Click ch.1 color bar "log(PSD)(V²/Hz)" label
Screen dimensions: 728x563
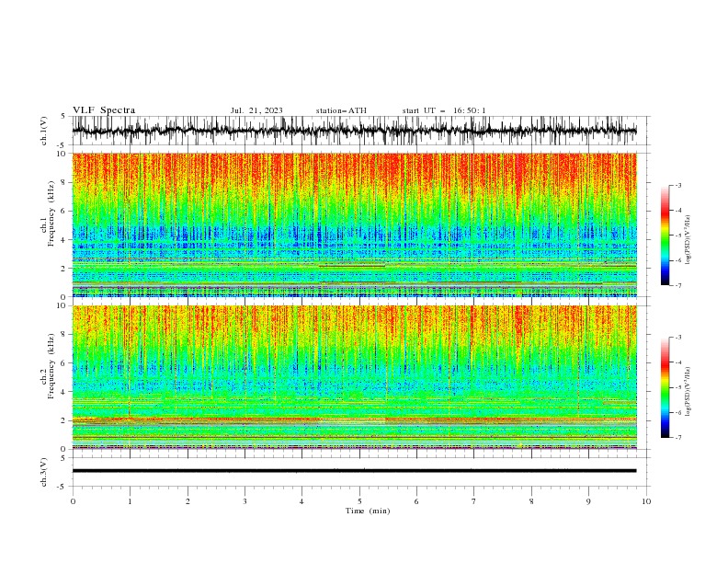click(688, 240)
